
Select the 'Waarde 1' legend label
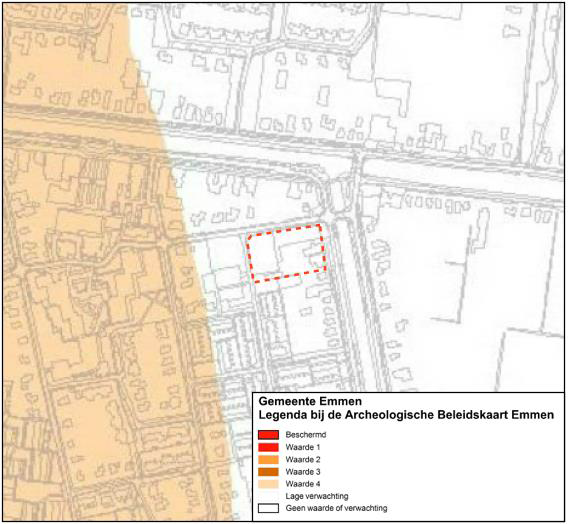coord(303,447)
